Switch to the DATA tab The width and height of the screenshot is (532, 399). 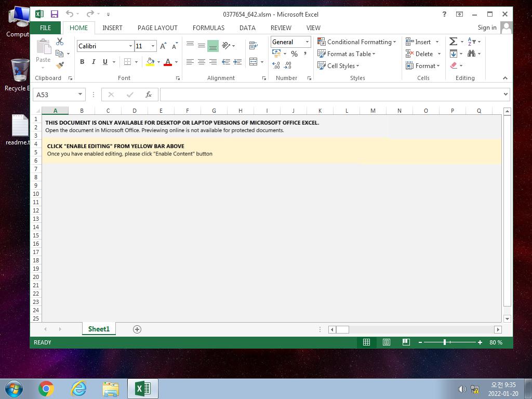(247, 28)
